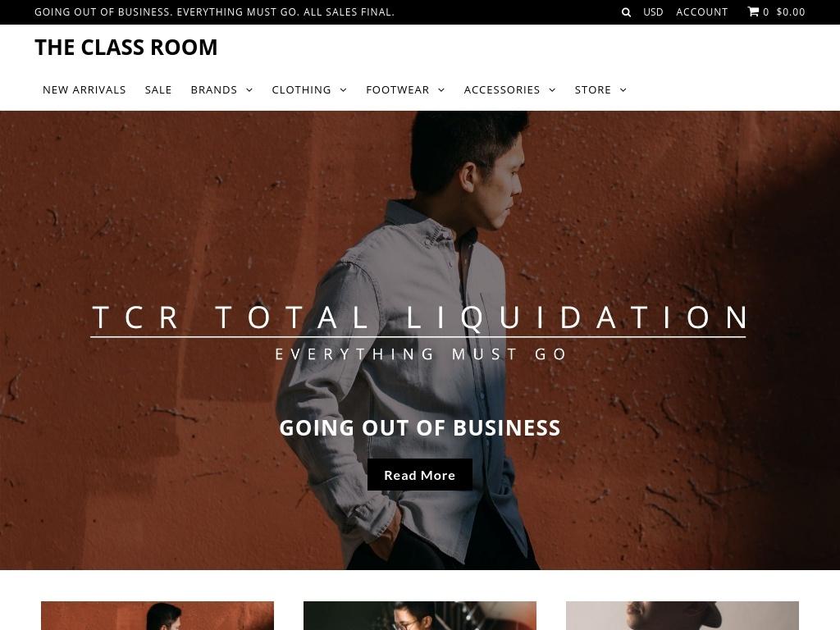The height and width of the screenshot is (630, 840).
Task: Select New Arrivals in navigation
Action: pos(84,90)
